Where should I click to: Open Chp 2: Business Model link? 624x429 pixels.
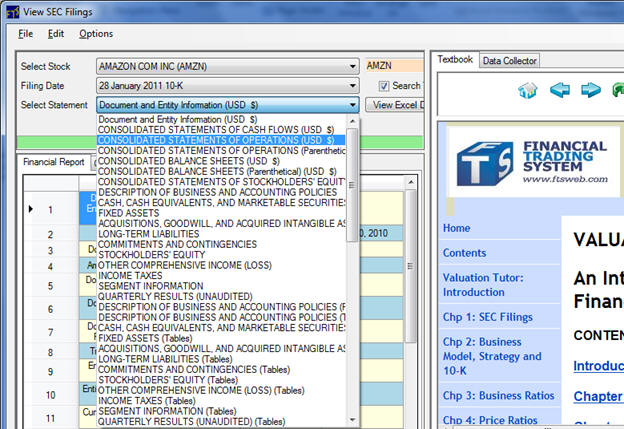[x=492, y=356]
